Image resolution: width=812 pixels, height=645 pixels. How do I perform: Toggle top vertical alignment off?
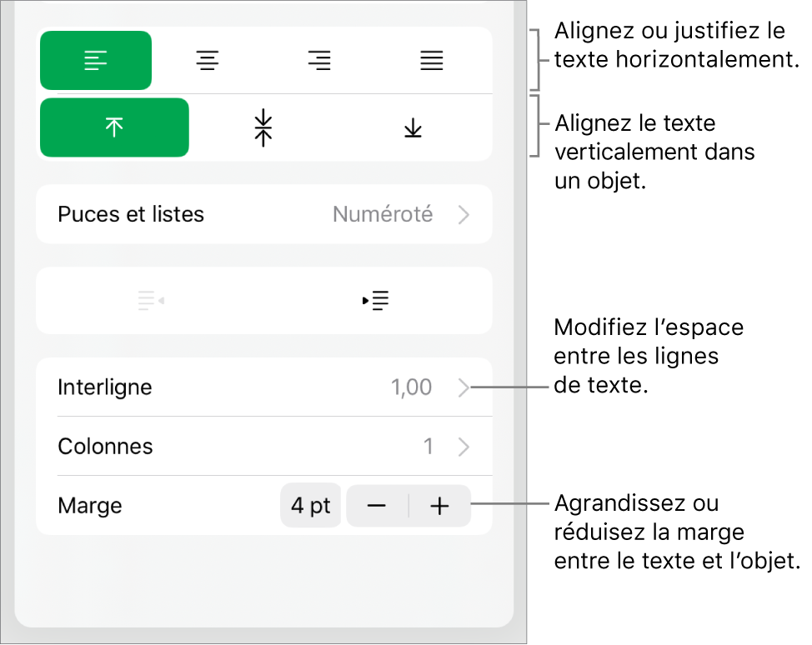pyautogui.click(x=114, y=127)
